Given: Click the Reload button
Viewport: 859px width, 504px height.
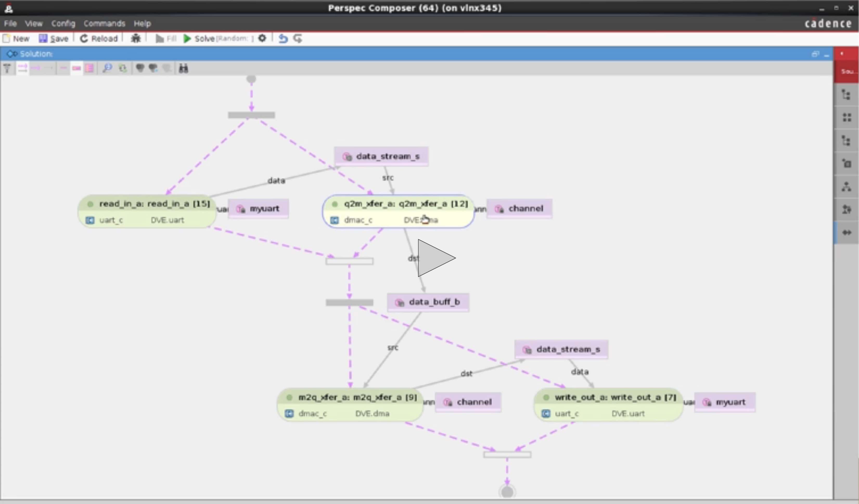Looking at the screenshot, I should [x=99, y=38].
